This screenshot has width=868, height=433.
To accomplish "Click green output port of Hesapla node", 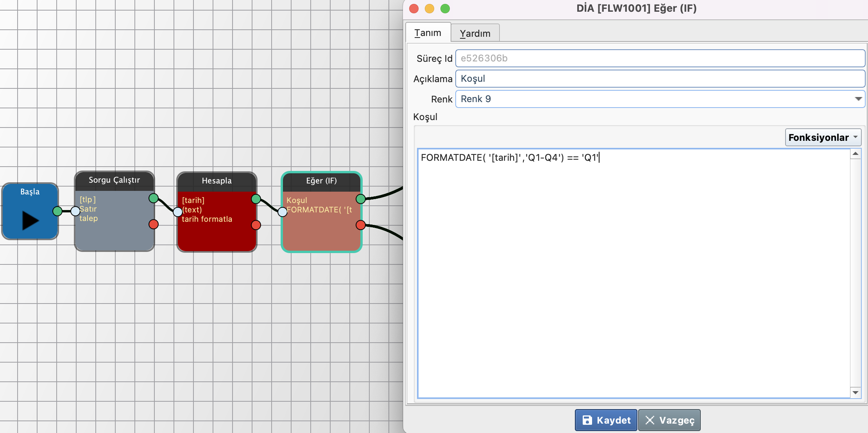I will [x=256, y=199].
